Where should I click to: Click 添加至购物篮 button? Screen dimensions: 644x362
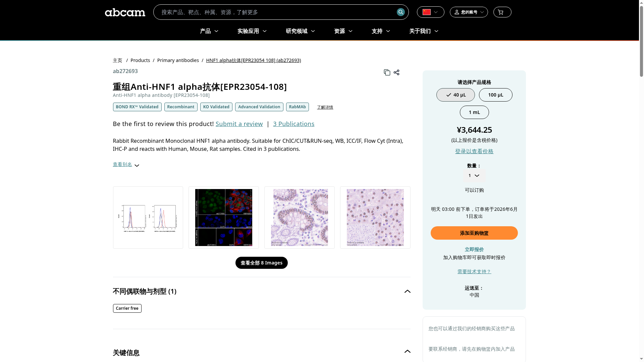[474, 233]
